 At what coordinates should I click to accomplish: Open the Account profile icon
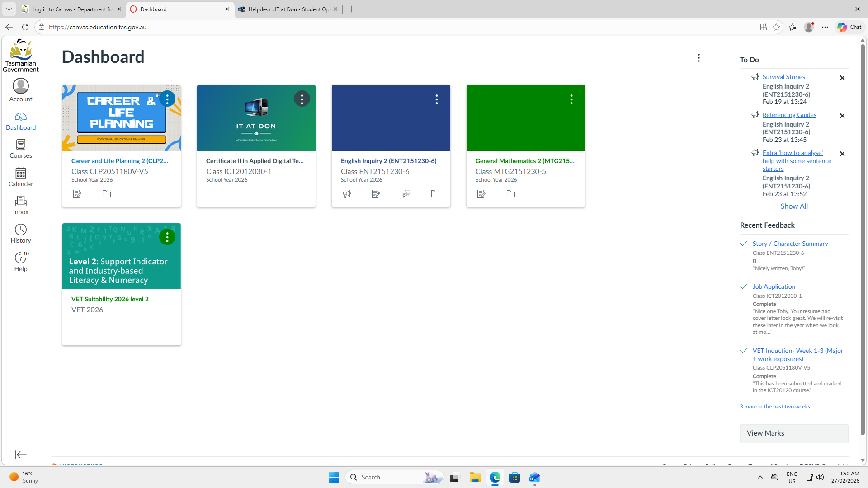coord(21,90)
